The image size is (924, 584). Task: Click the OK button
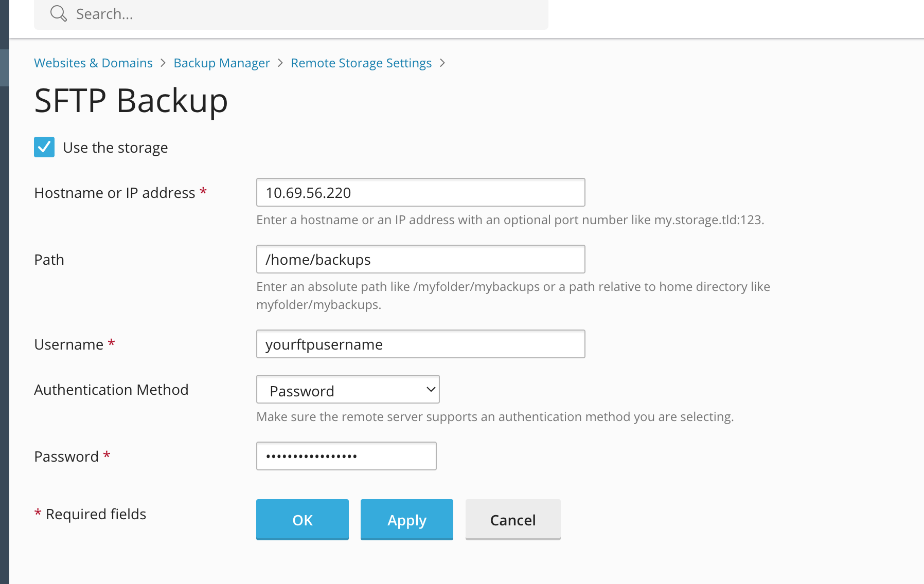click(302, 520)
